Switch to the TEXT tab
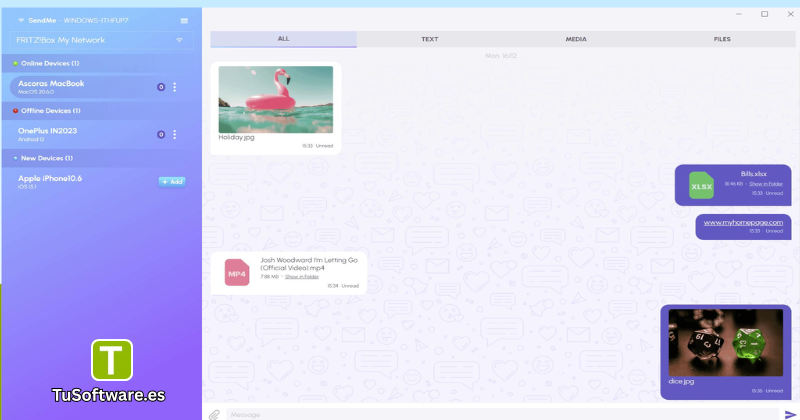Image resolution: width=800 pixels, height=420 pixels. [x=430, y=39]
